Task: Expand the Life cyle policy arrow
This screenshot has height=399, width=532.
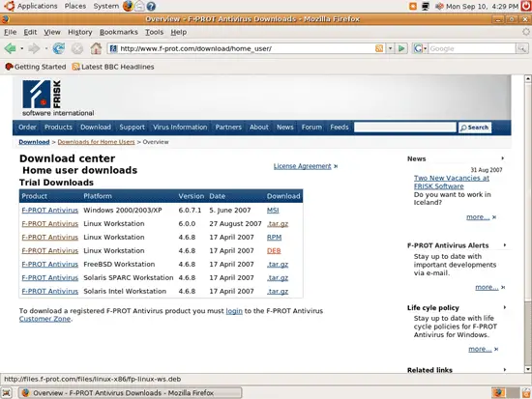Action: click(x=505, y=307)
